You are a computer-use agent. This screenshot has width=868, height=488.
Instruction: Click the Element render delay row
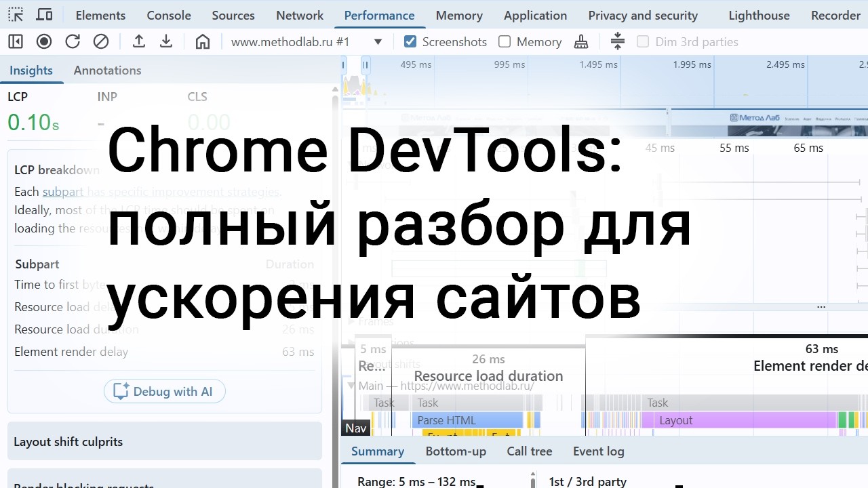(x=164, y=351)
